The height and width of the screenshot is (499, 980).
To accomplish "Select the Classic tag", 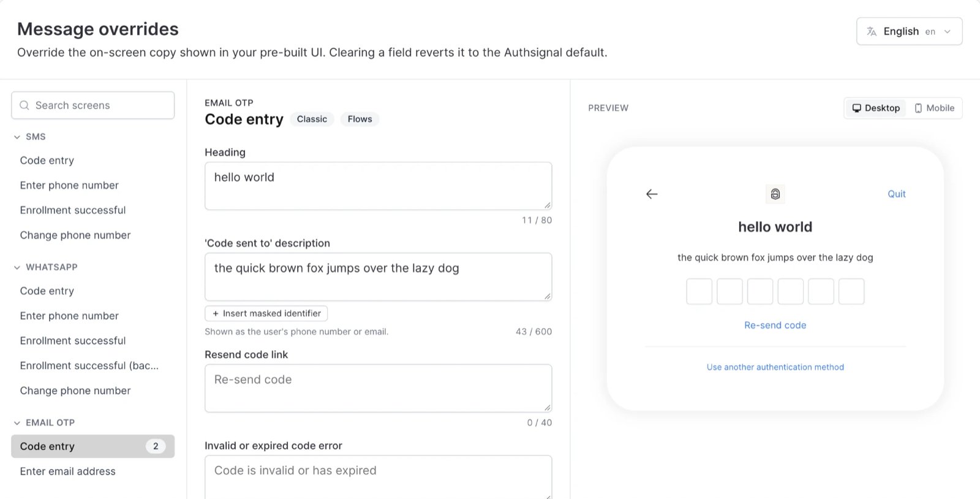I will 312,119.
